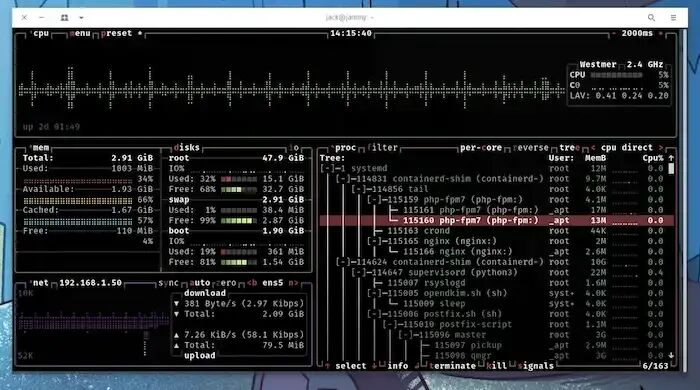700x390 pixels.
Task: Click the net zero option
Action: pos(226,283)
